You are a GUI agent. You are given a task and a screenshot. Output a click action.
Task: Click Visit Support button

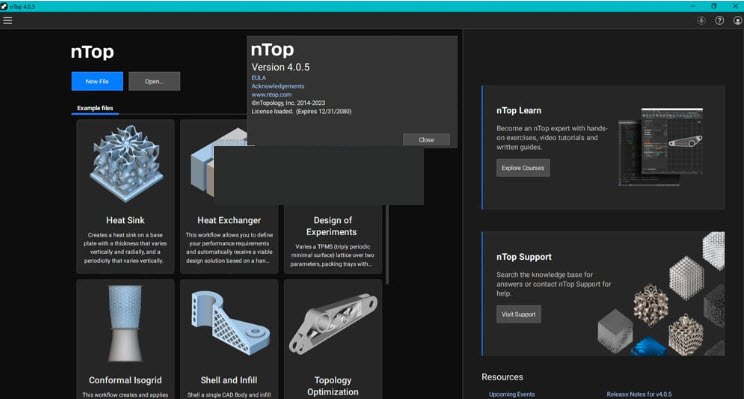pyautogui.click(x=519, y=314)
